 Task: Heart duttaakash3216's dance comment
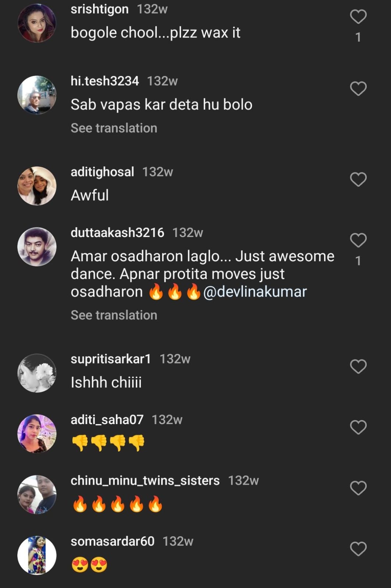(358, 240)
